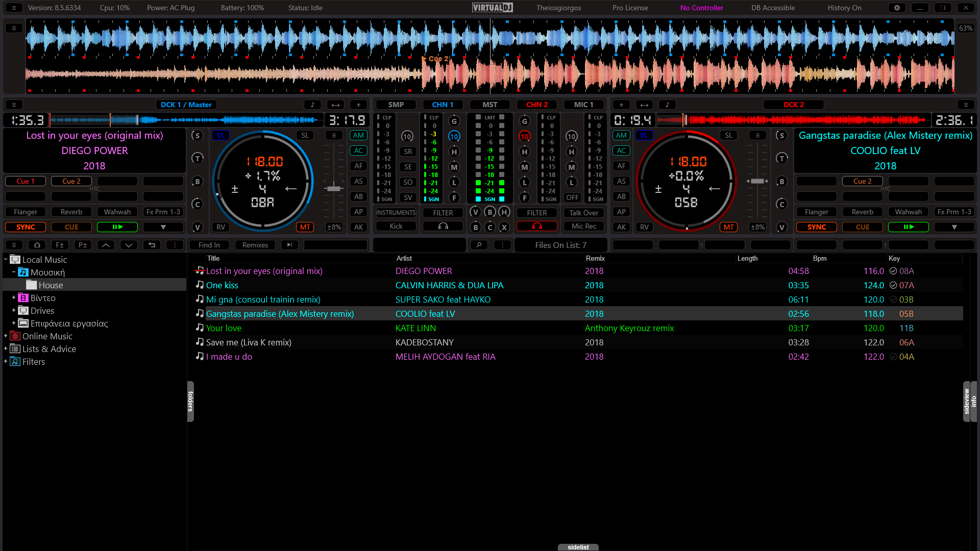
Task: Click the V knob icon on Deck 2
Action: pyautogui.click(x=781, y=227)
